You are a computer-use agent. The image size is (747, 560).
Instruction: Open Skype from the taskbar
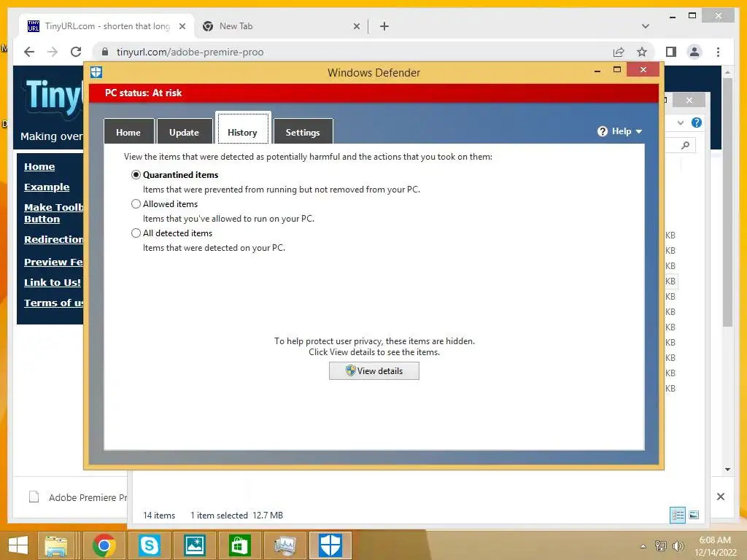click(149, 545)
